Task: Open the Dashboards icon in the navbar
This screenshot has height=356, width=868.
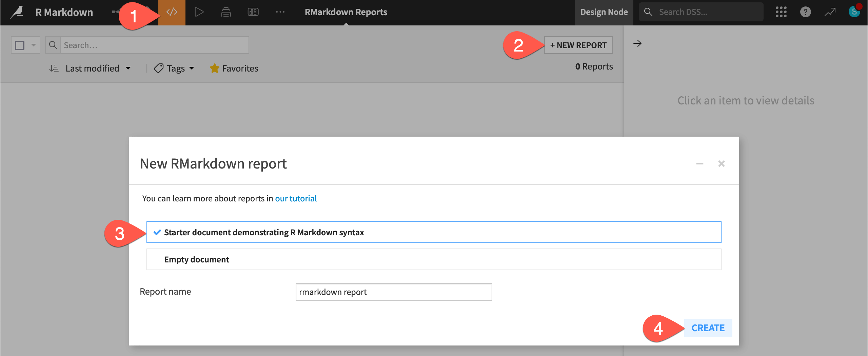Action: click(x=253, y=12)
